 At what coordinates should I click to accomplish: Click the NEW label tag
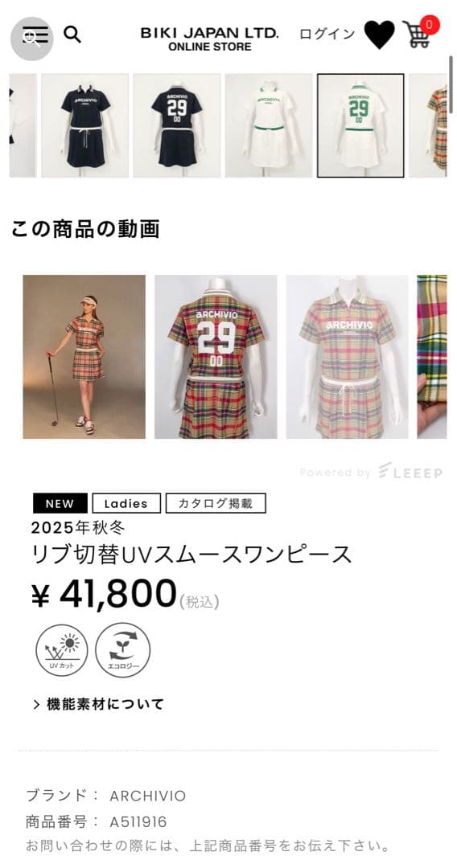[x=60, y=503]
